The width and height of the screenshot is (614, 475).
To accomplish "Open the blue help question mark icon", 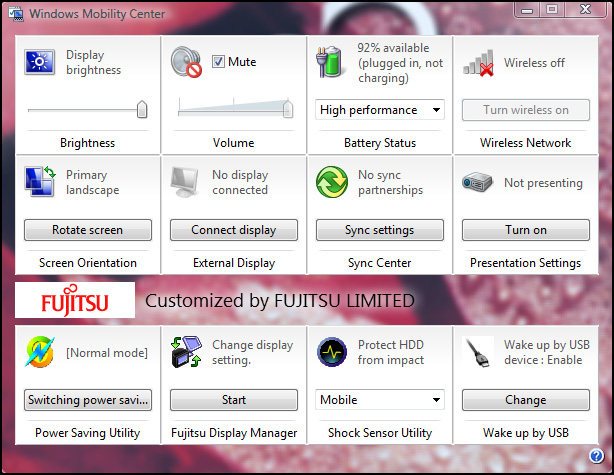I will [x=596, y=456].
